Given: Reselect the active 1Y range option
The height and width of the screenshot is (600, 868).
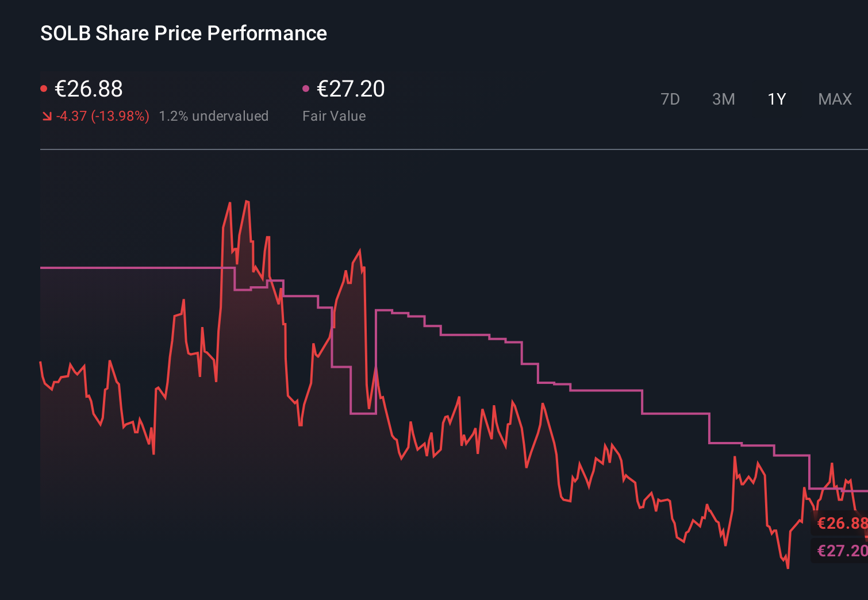Looking at the screenshot, I should [x=776, y=99].
